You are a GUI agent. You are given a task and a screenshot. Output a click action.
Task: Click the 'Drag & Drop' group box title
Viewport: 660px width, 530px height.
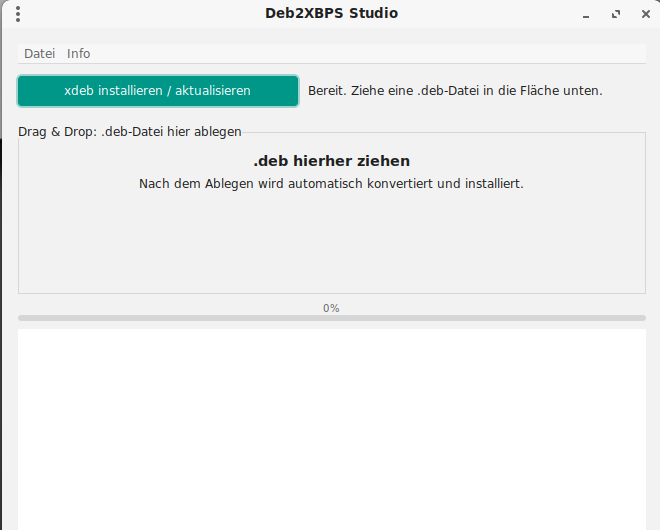(x=130, y=132)
